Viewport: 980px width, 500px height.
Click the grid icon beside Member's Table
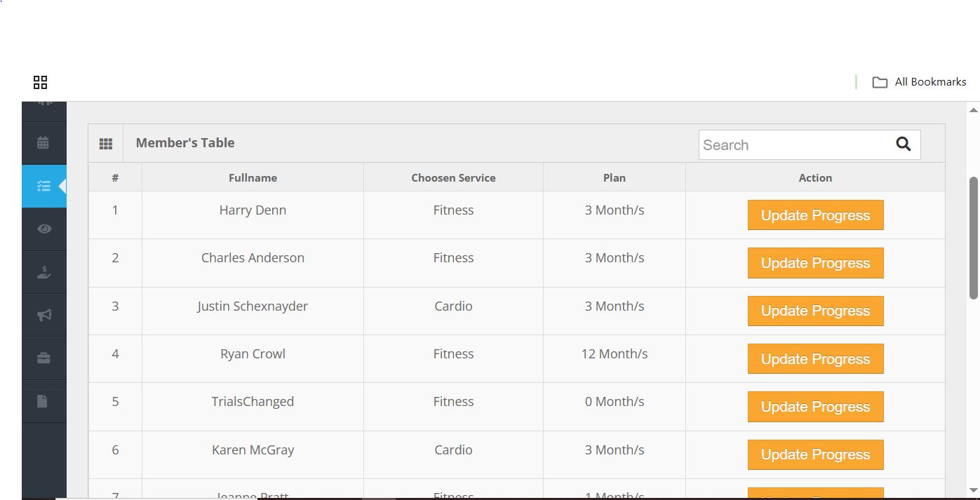click(x=106, y=144)
